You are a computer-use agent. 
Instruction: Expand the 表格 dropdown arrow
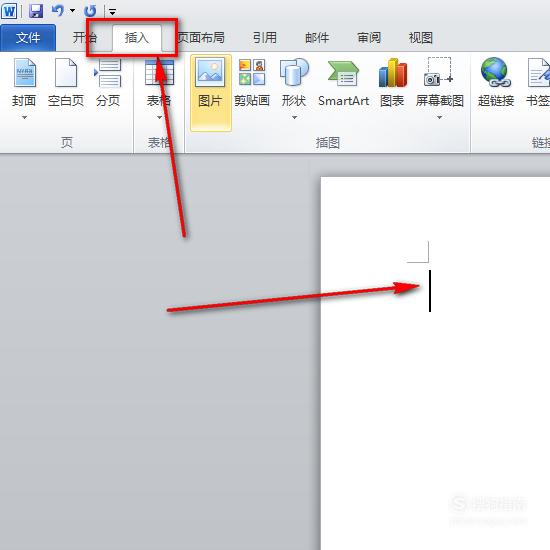159,118
